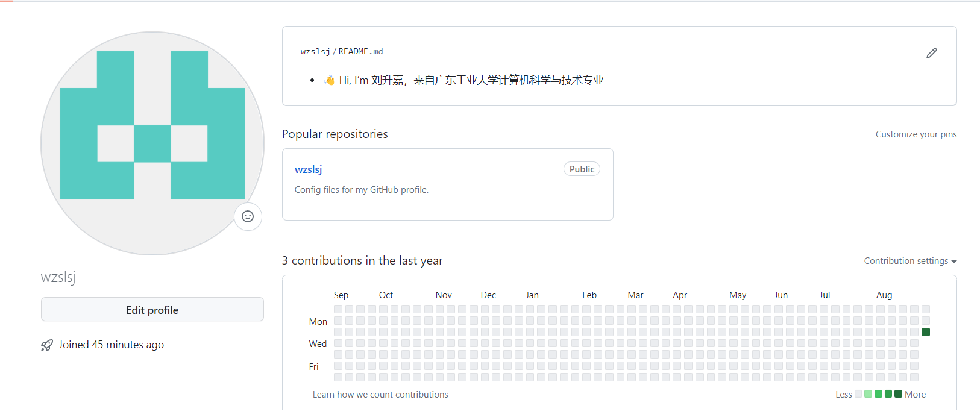Click the gray empty legend swatch
Screen dimensions: 980x420
click(x=858, y=394)
